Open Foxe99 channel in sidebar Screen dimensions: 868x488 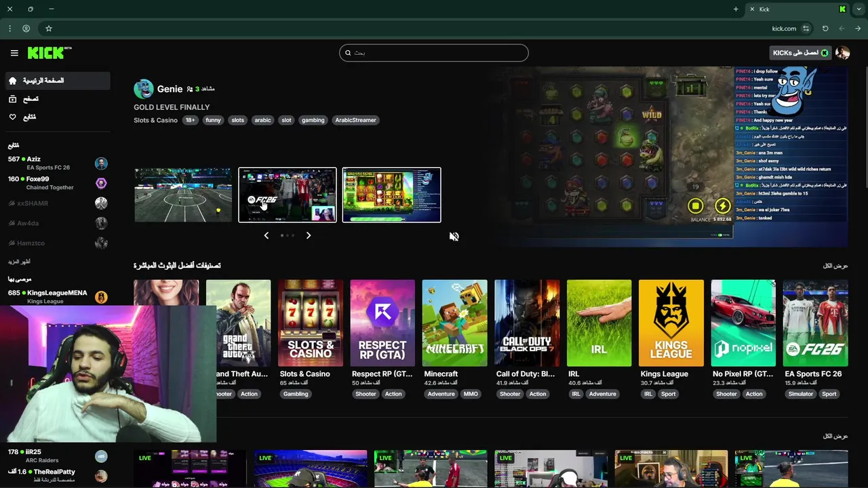point(58,183)
